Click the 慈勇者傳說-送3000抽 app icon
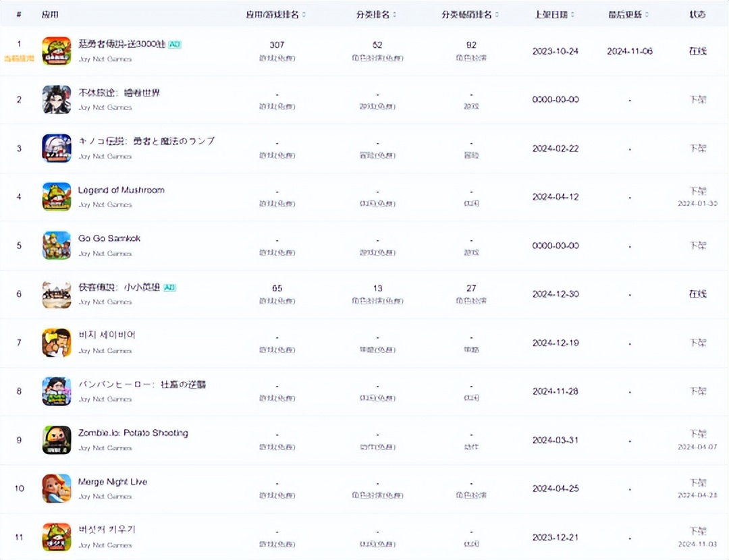The width and height of the screenshot is (729, 560). pyautogui.click(x=56, y=51)
